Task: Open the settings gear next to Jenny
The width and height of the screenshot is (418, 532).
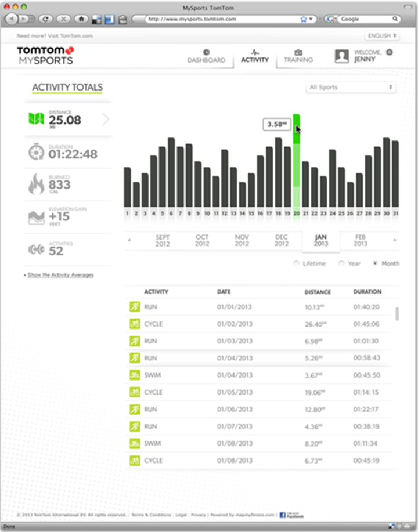Action: (x=390, y=52)
